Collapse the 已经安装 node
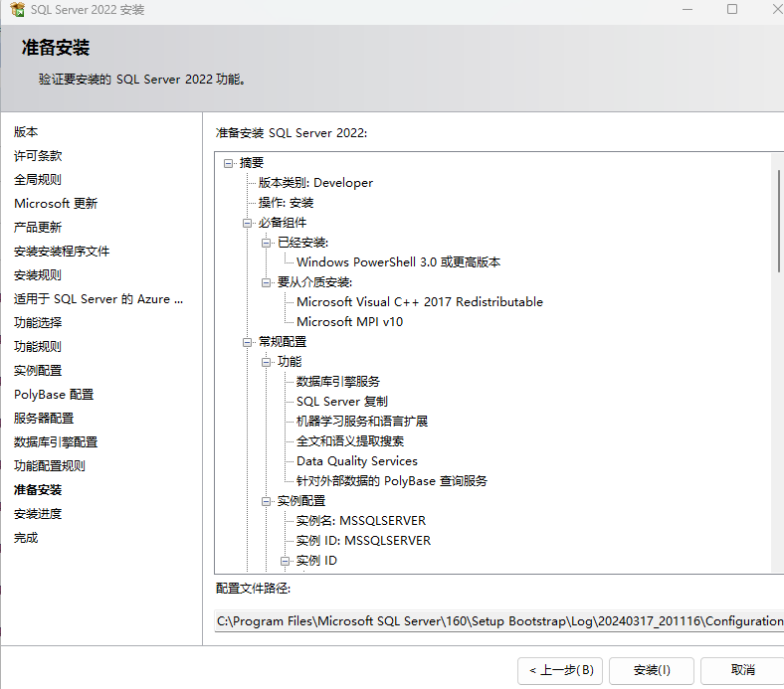Screen dimensions: 784x689 (x=266, y=243)
